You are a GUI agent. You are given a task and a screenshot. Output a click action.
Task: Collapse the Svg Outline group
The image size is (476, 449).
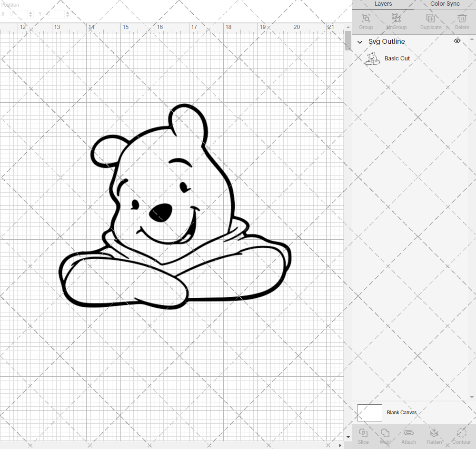click(x=360, y=42)
